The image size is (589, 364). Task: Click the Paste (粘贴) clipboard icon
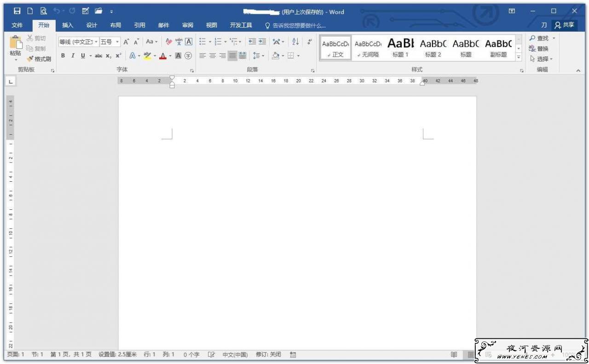[x=16, y=42]
